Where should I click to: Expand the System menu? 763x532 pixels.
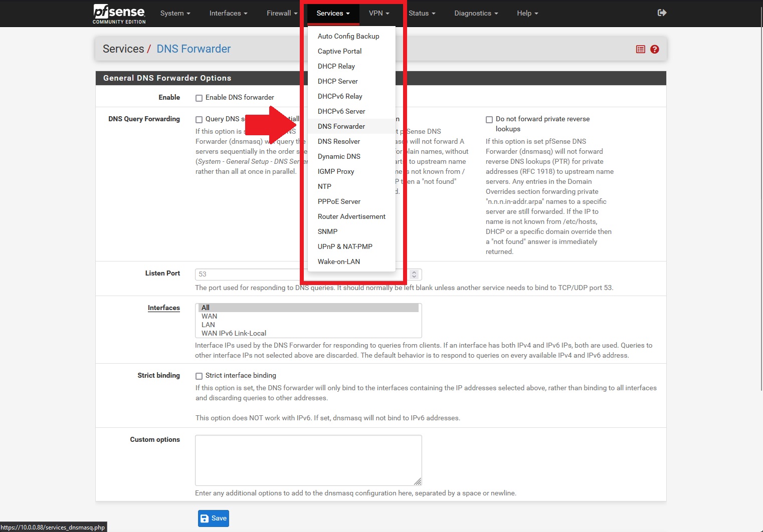[175, 13]
